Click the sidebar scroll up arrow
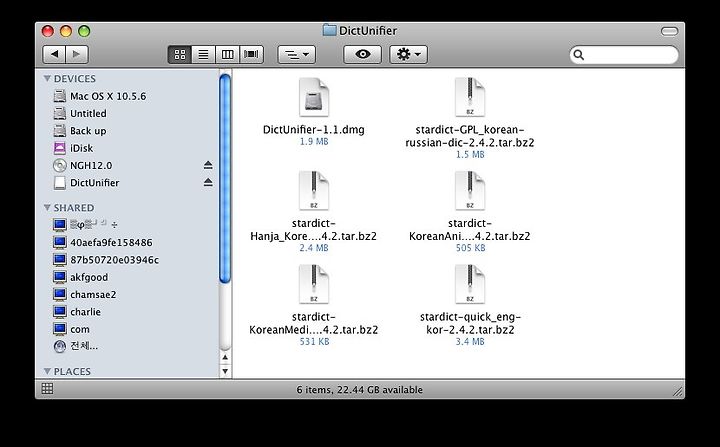Viewport: 720px width, 447px height. click(x=225, y=357)
